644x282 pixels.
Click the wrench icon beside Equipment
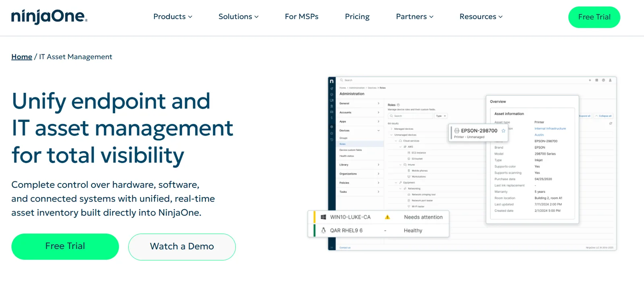tap(400, 183)
